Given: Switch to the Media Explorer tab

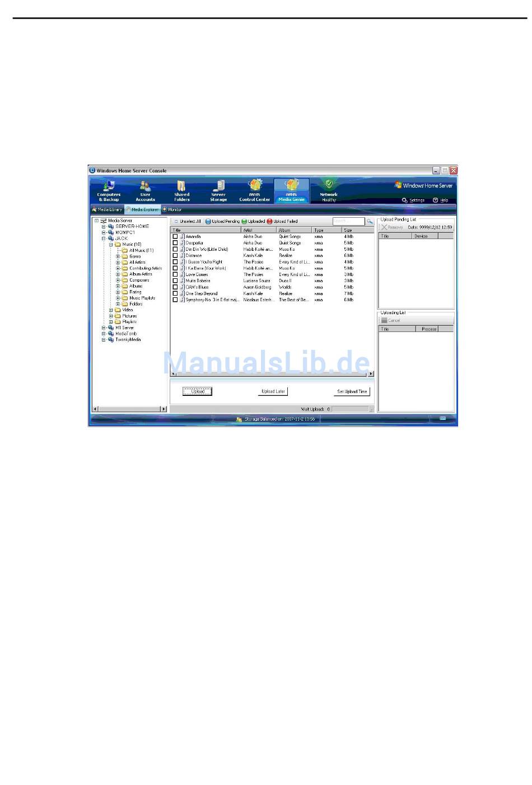Looking at the screenshot, I should [142, 209].
